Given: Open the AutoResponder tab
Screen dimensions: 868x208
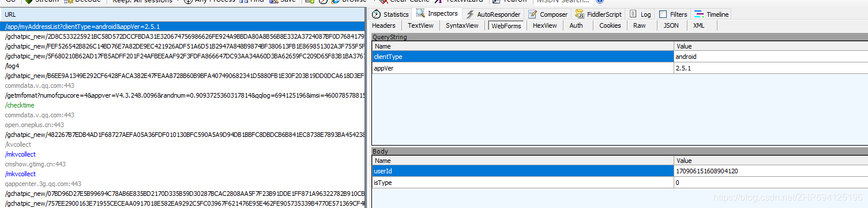Looking at the screenshot, I should tap(494, 14).
